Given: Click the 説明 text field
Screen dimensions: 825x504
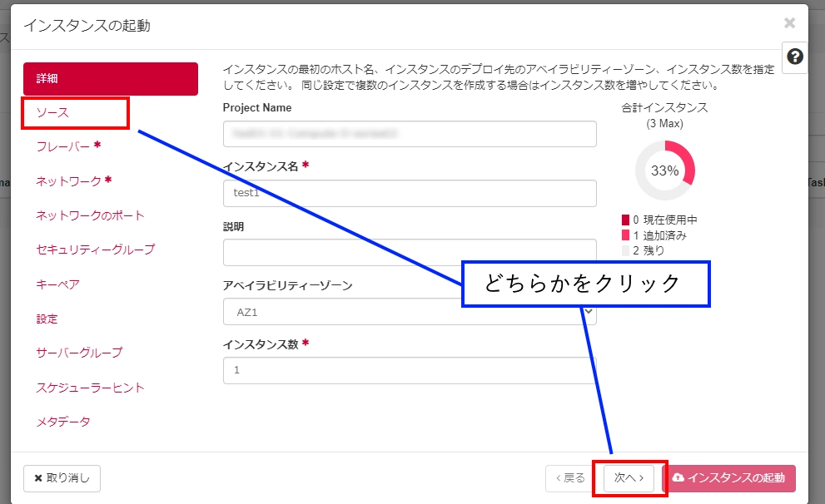Looking at the screenshot, I should (x=410, y=252).
